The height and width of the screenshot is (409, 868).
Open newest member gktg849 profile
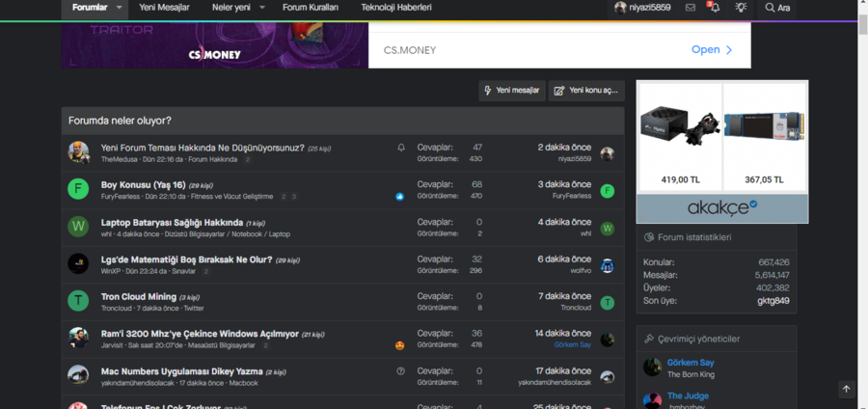click(773, 301)
